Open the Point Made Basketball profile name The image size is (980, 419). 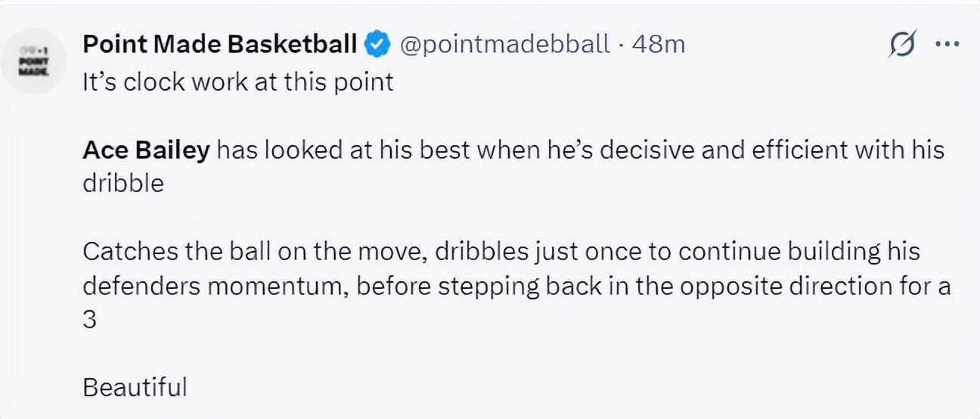point(219,45)
